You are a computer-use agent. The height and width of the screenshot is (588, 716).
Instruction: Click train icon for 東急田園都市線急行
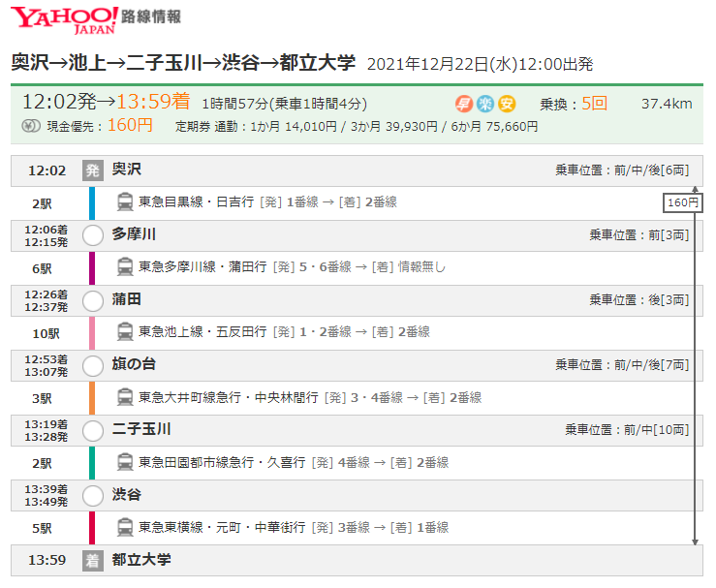(125, 462)
